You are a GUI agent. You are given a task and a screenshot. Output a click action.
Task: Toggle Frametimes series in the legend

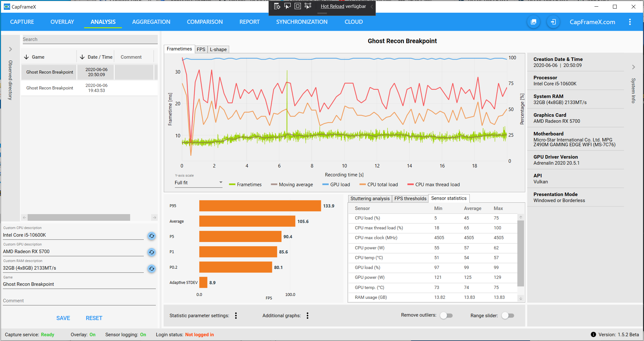point(245,185)
